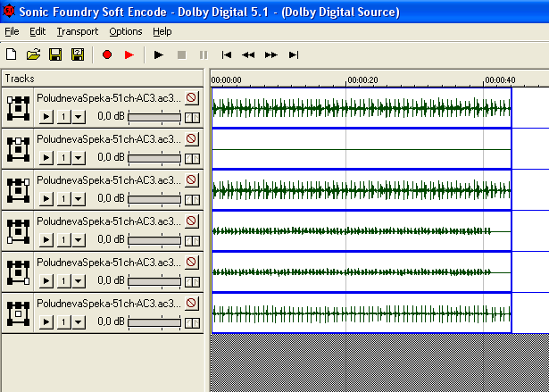
Task: Click the '1' button on Center track
Action: coord(63,158)
